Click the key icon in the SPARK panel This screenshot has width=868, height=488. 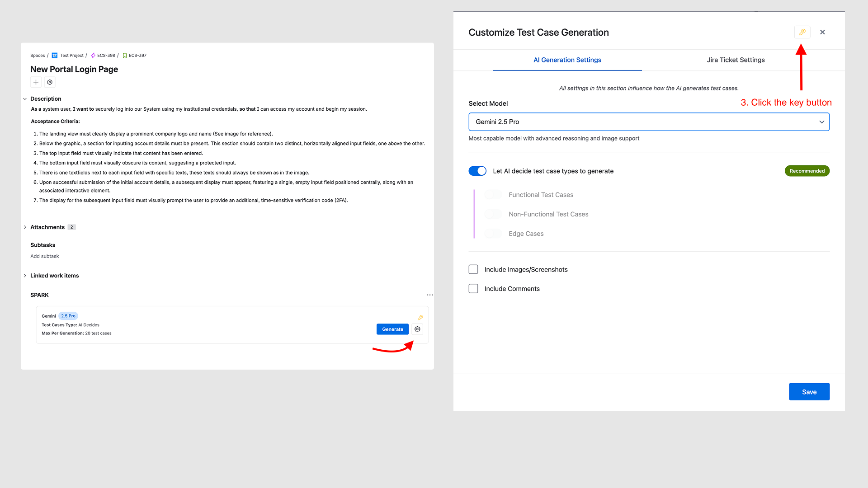click(x=420, y=317)
